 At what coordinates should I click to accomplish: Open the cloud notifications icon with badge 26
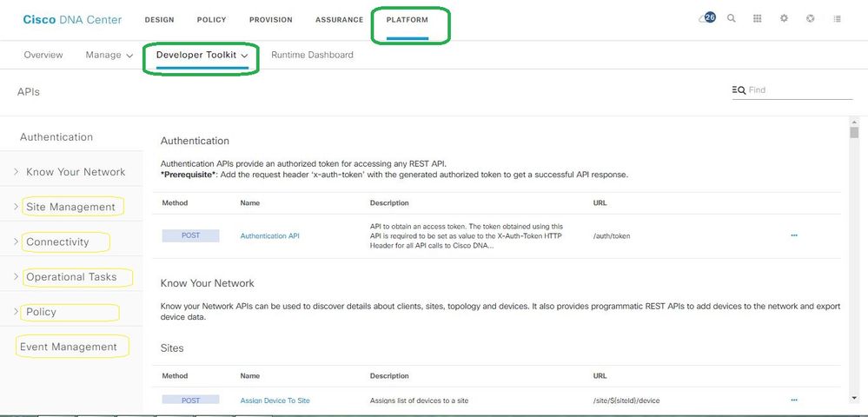coord(707,18)
